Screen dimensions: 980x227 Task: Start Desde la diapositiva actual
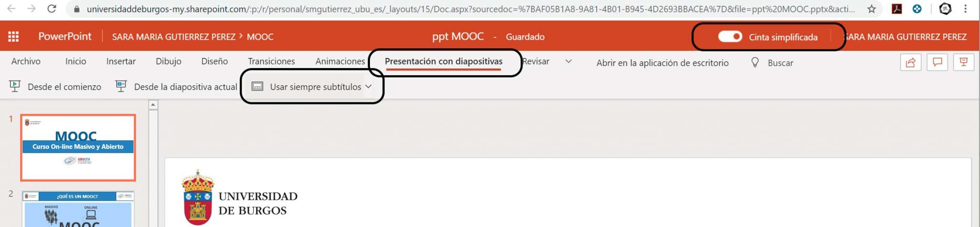click(x=176, y=87)
